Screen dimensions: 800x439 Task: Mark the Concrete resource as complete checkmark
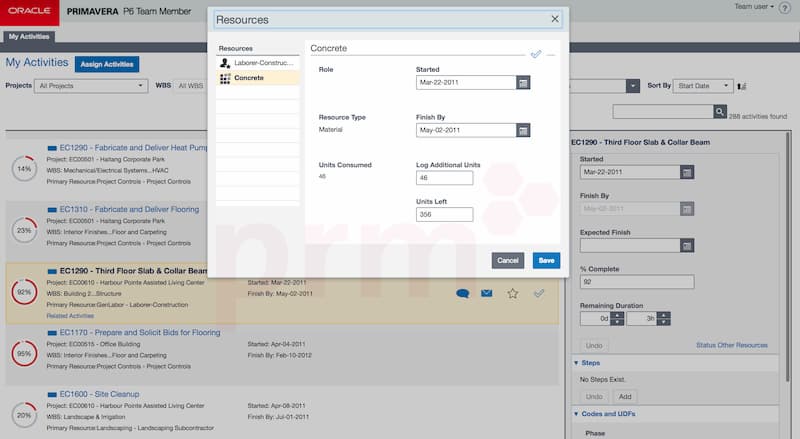click(536, 54)
